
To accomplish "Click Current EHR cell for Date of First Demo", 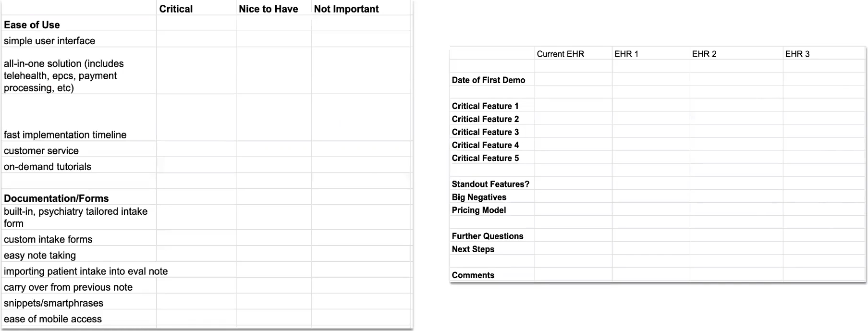I will [x=573, y=80].
